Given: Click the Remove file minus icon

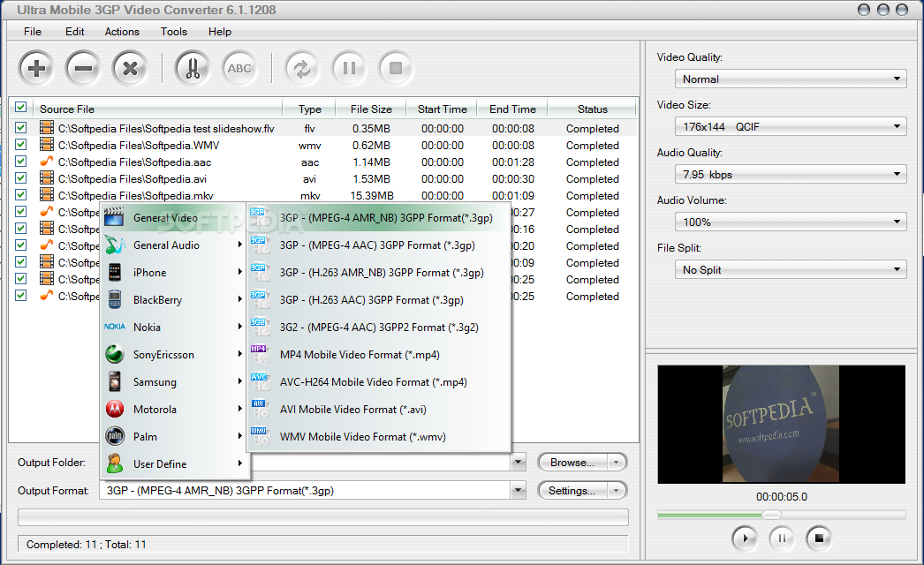Looking at the screenshot, I should coord(83,68).
